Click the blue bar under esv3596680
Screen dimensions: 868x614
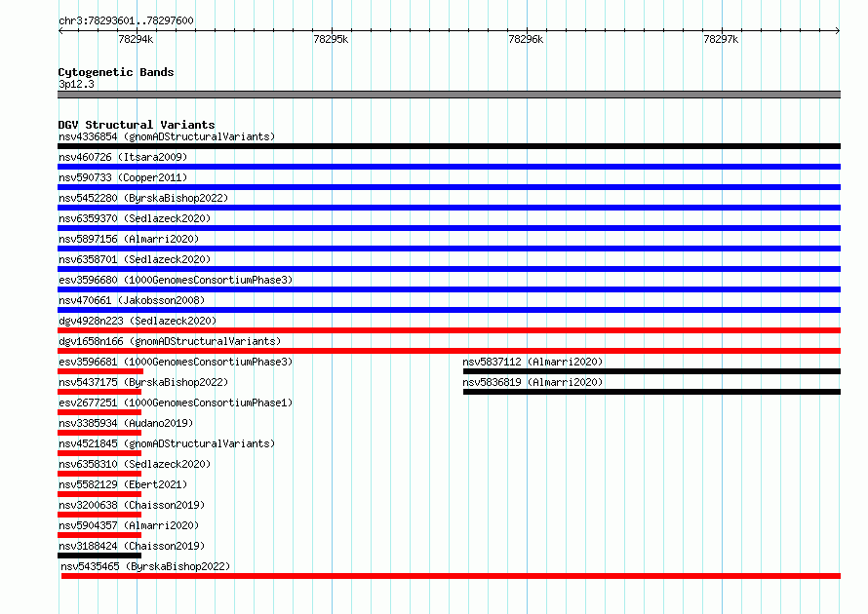click(x=449, y=289)
